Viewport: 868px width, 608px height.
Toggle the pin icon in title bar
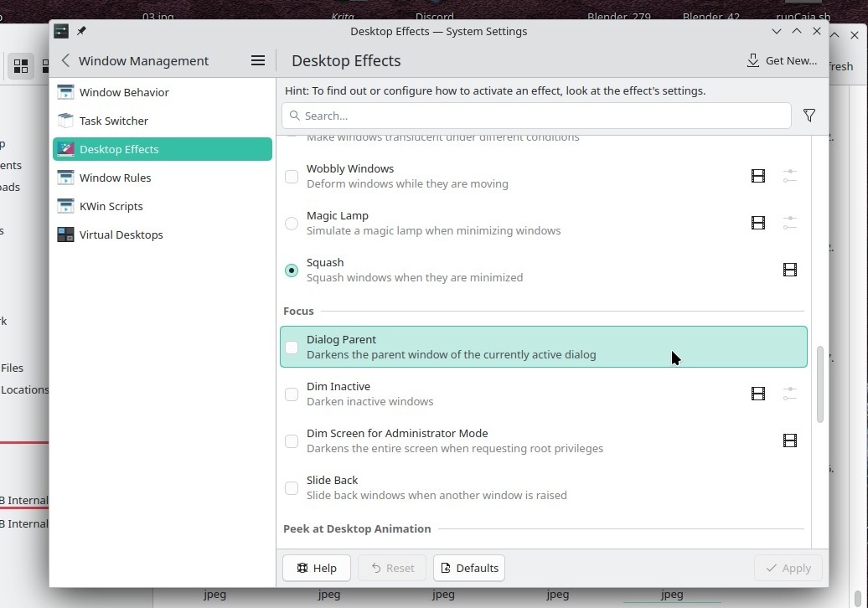(81, 31)
